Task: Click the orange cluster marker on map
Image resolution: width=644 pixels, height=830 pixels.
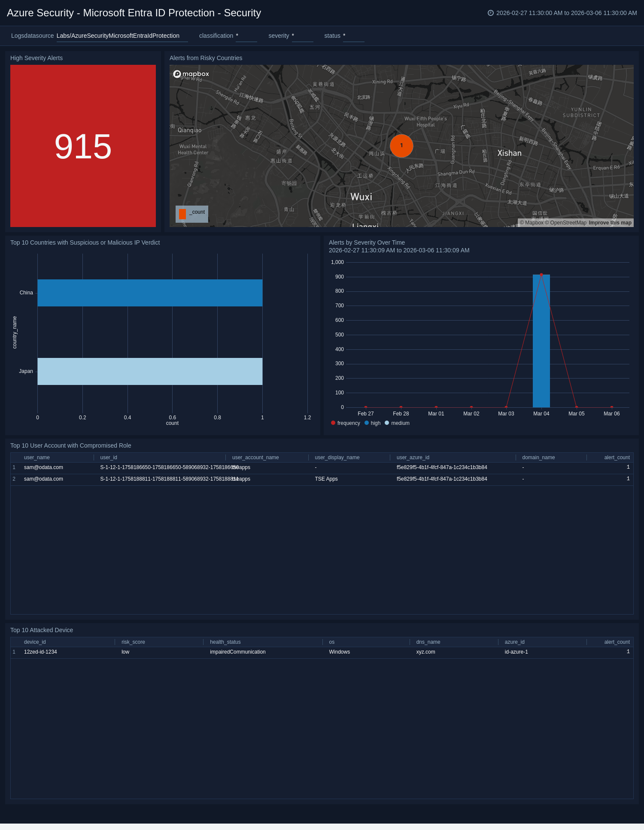Action: [401, 145]
